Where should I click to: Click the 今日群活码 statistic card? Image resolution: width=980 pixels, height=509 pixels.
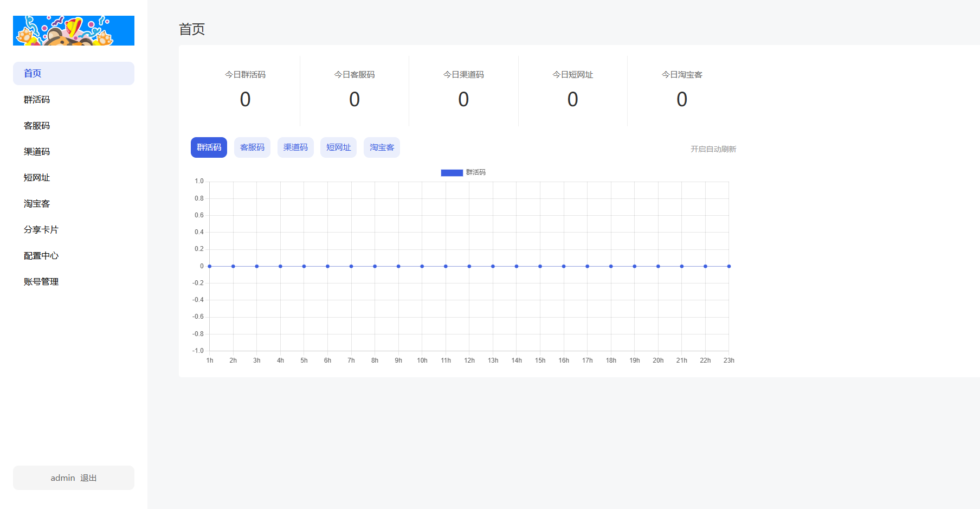pyautogui.click(x=246, y=91)
